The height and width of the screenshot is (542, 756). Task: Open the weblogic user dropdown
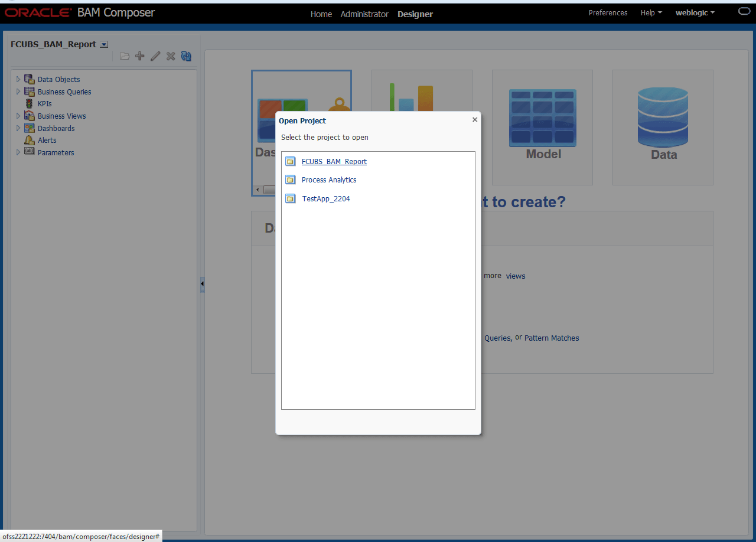[695, 13]
